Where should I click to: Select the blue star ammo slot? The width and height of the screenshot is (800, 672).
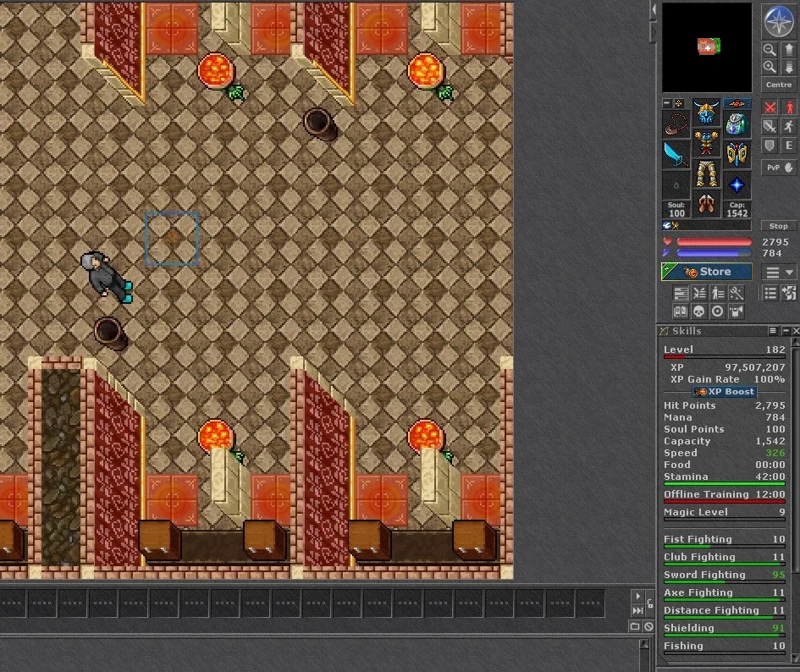pyautogui.click(x=737, y=185)
